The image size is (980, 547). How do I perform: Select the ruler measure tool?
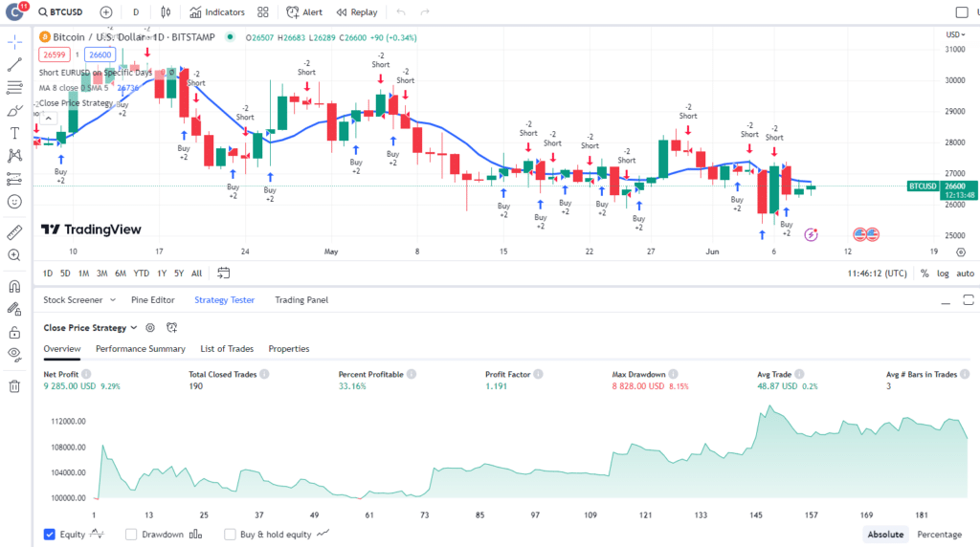[x=15, y=232]
